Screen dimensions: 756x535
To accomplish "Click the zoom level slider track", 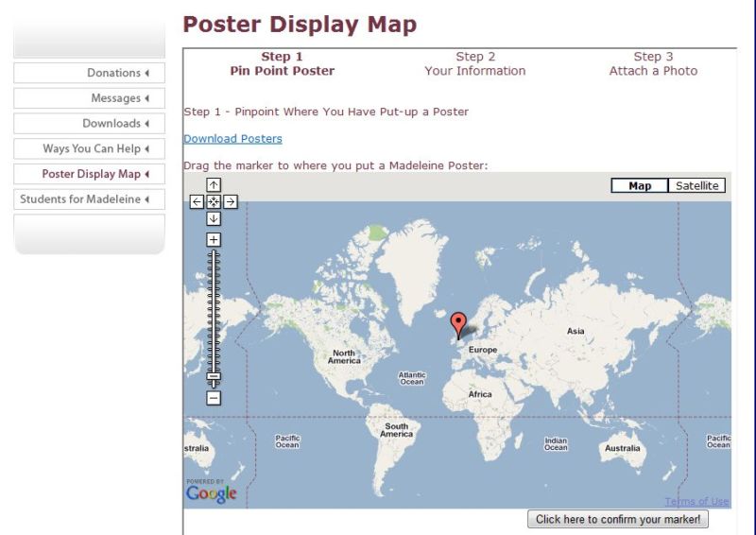I will [214, 312].
